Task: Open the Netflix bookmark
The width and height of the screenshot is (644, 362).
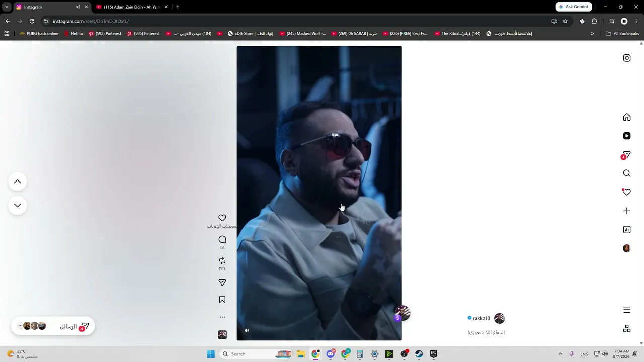Action: [73, 34]
